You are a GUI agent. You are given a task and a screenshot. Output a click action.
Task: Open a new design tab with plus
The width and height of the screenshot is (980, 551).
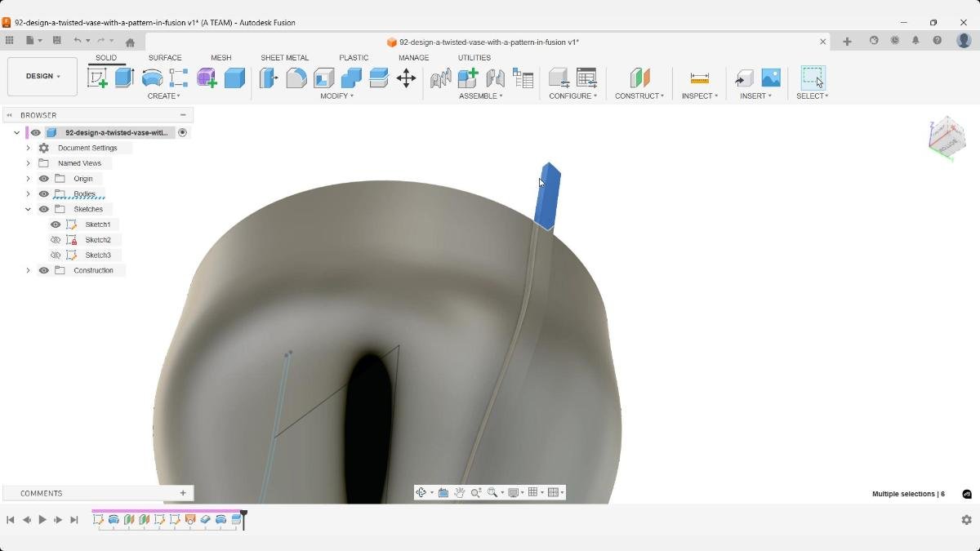coord(847,42)
